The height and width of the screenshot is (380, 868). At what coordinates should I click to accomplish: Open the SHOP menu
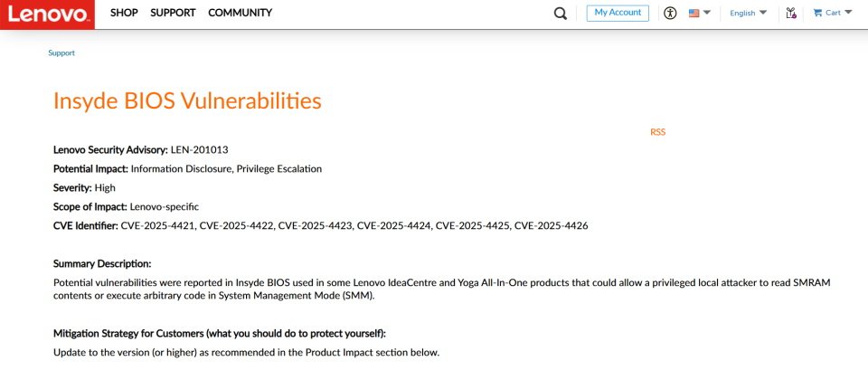click(x=124, y=13)
